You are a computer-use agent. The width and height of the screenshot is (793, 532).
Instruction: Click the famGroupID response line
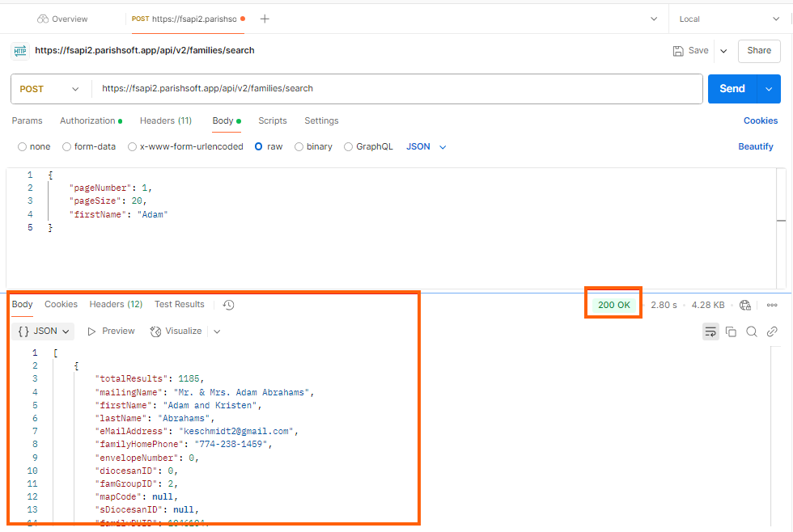coord(137,483)
